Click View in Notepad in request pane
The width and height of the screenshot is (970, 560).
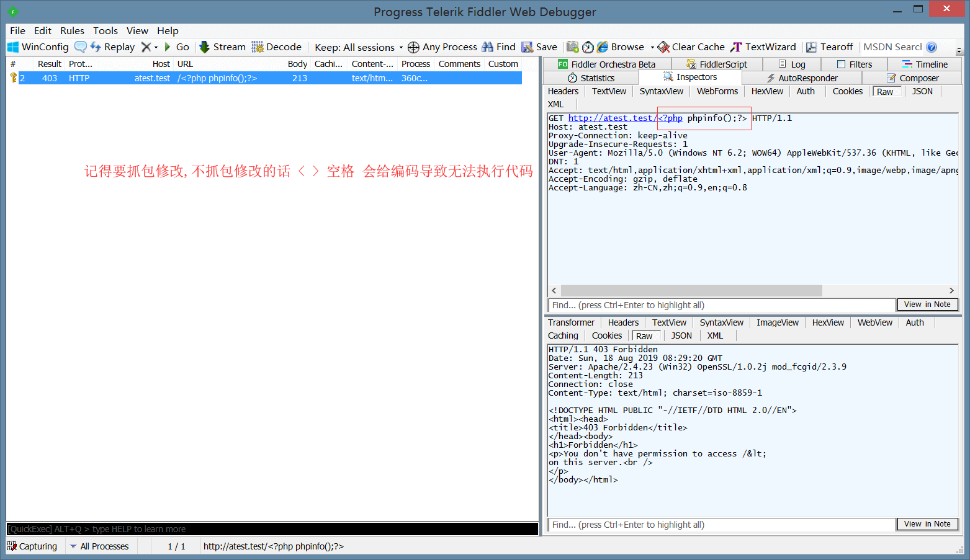point(927,304)
